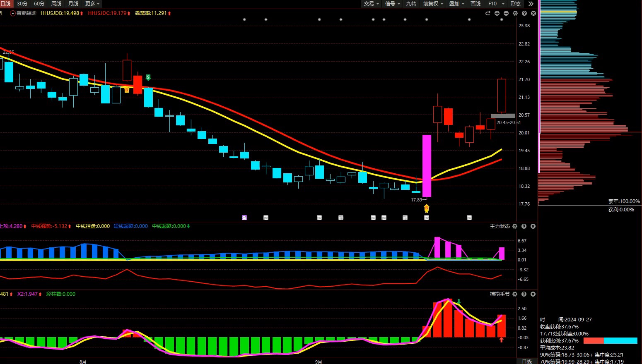Click the magenta limit-up candlestick
This screenshot has height=364, width=642.
427,166
